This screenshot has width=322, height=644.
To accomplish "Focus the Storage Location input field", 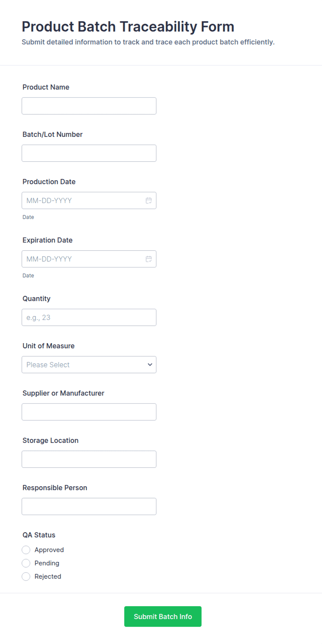I will pos(89,459).
